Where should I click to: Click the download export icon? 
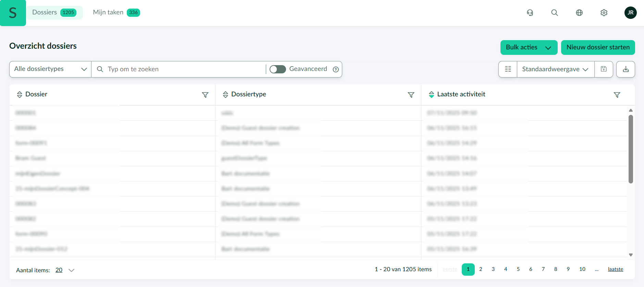[x=626, y=69]
